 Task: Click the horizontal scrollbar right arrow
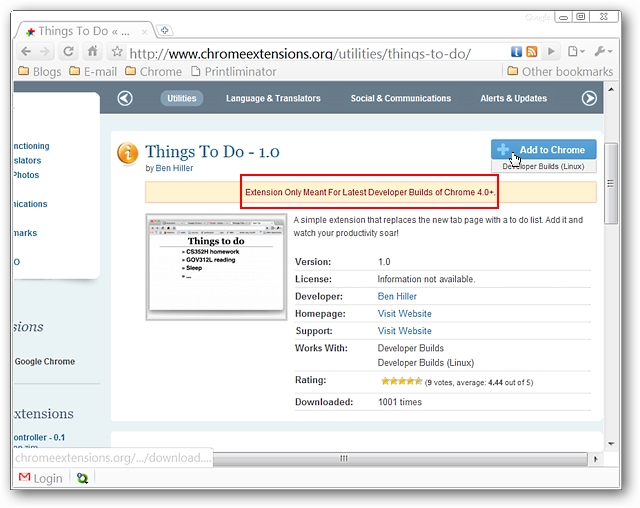tap(596, 459)
